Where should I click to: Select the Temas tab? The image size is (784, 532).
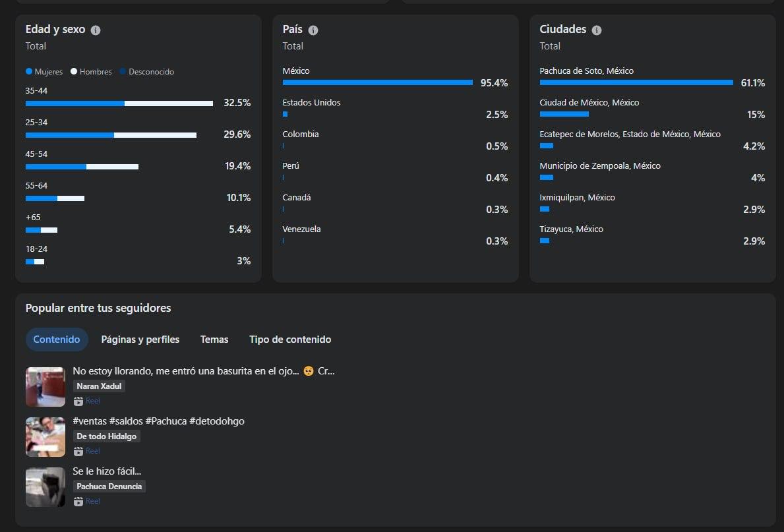tap(214, 340)
